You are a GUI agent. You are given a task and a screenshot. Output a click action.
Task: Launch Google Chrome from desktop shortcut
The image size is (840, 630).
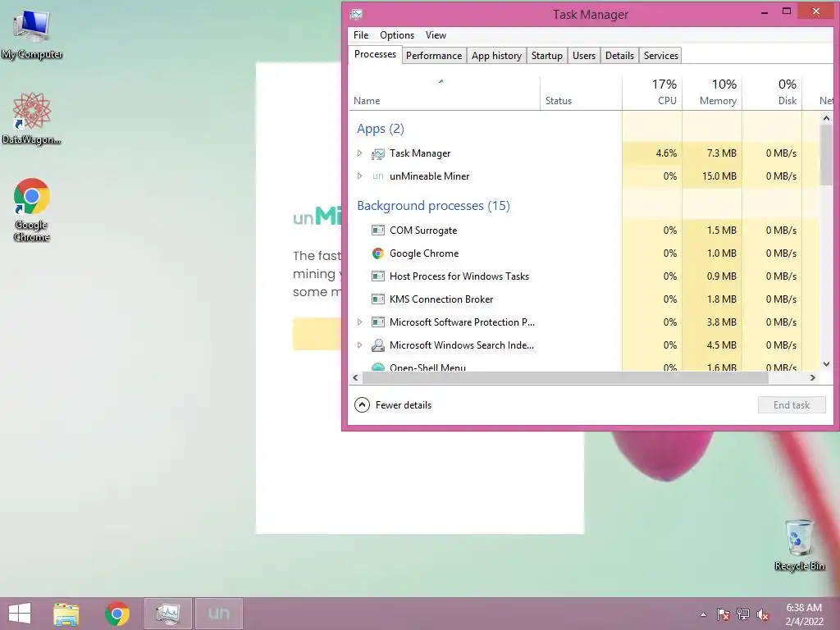[32, 209]
